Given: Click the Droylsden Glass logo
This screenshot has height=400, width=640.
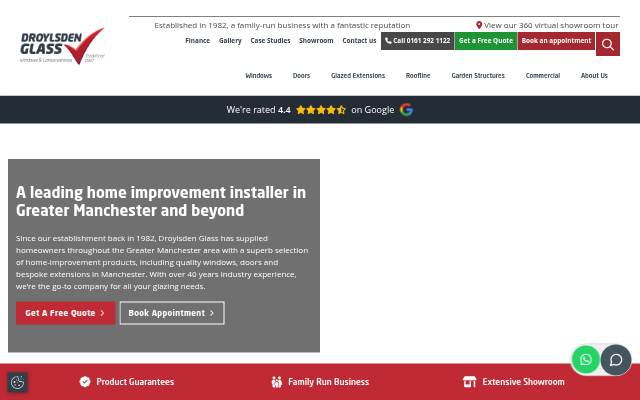Looking at the screenshot, I should pos(62,46).
